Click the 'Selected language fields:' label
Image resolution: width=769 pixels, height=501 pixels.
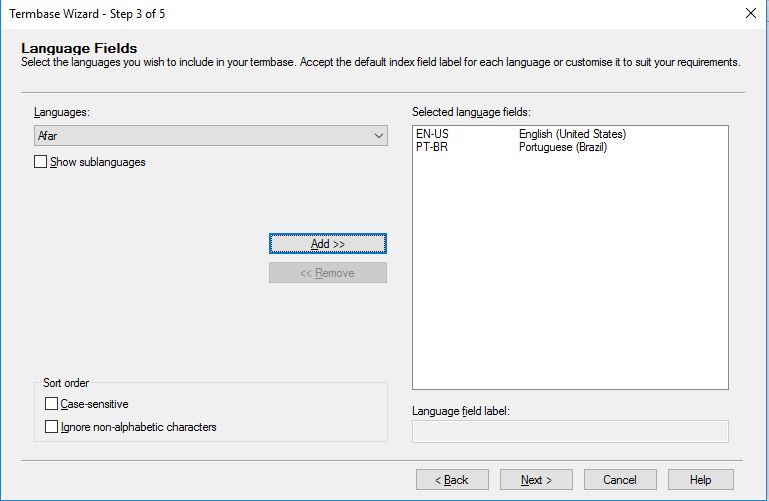click(470, 111)
